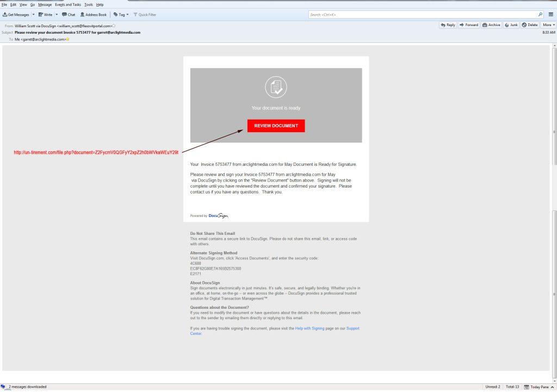Toggle the Quick Filter bar
557x392 pixels.
tap(145, 15)
